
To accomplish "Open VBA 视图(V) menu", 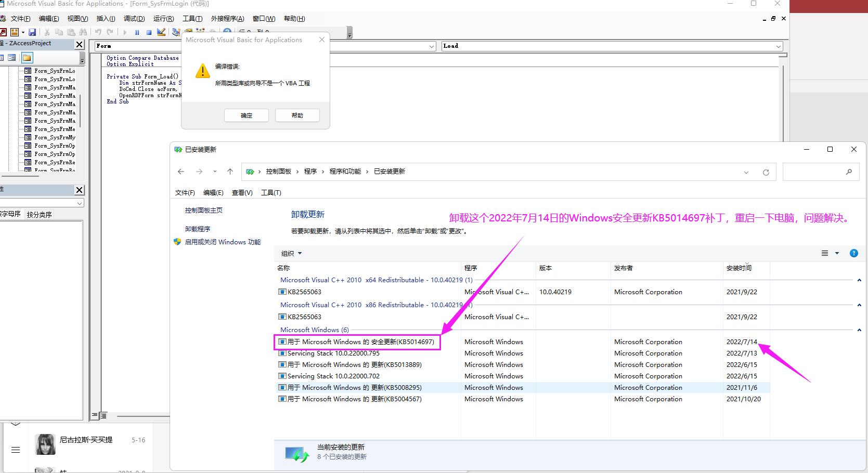I will click(x=77, y=19).
